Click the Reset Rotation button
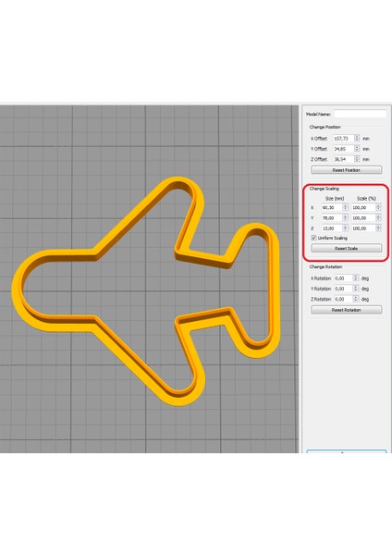Viewport: 392px width, 555px height. pos(347,310)
